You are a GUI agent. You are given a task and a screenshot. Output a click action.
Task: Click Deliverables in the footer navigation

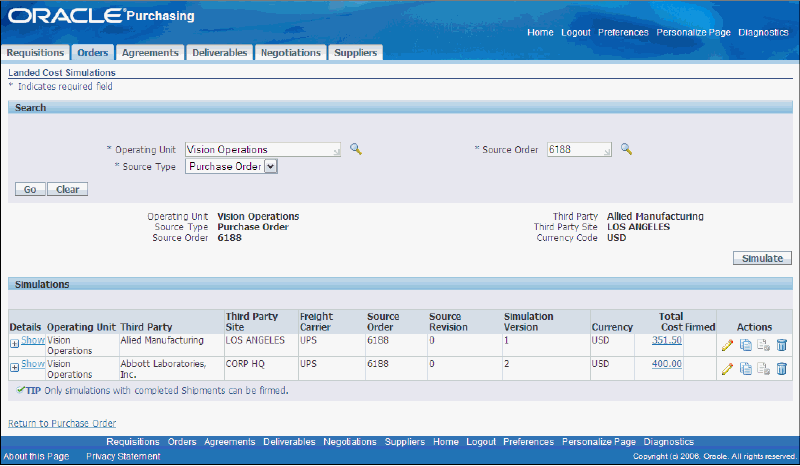pos(289,442)
